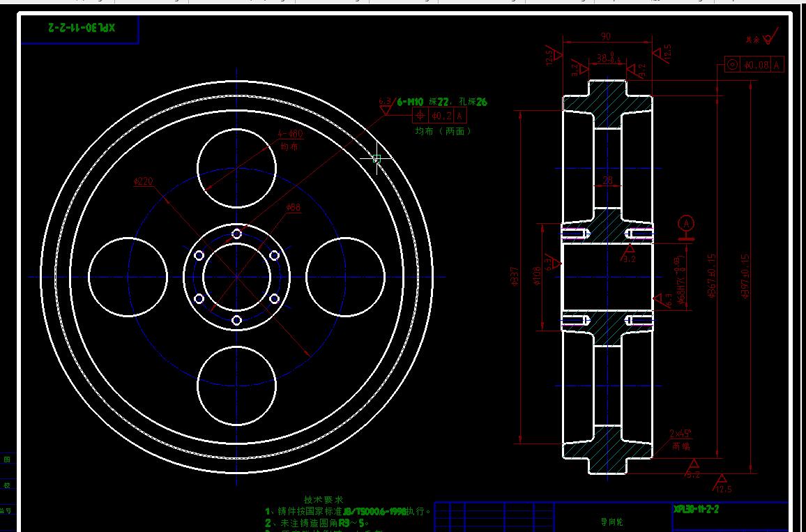Pick the rotated XPL30-11-2-2 label at top-left

tap(81, 29)
